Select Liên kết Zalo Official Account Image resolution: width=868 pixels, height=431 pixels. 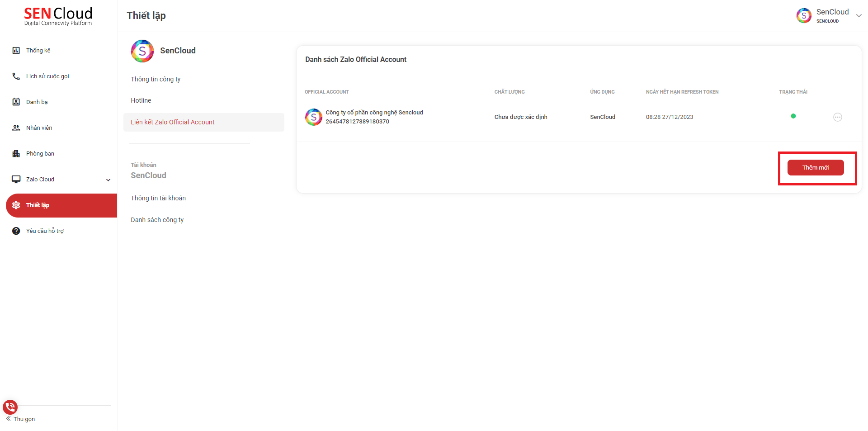point(173,122)
